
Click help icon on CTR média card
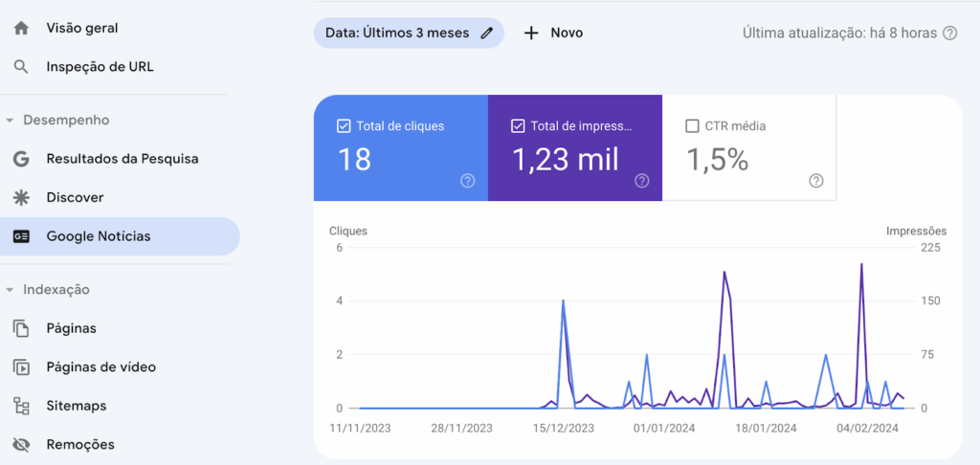point(815,181)
